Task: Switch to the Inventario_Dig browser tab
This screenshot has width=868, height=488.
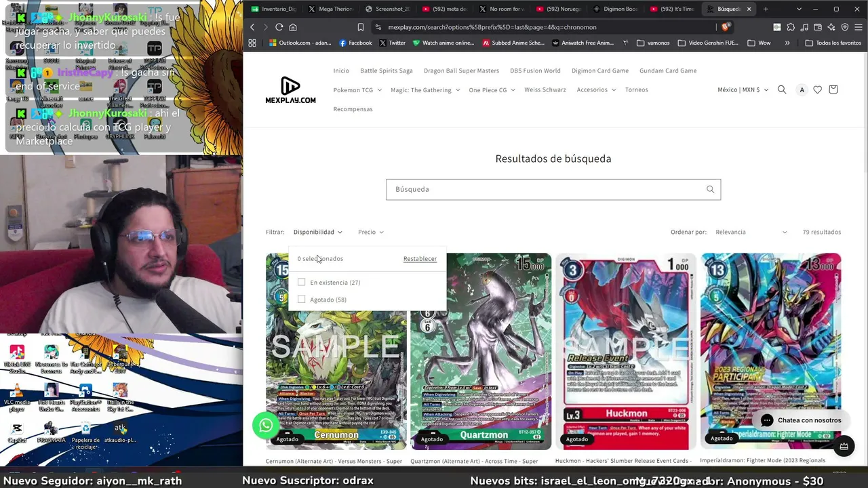Action: 273,9
